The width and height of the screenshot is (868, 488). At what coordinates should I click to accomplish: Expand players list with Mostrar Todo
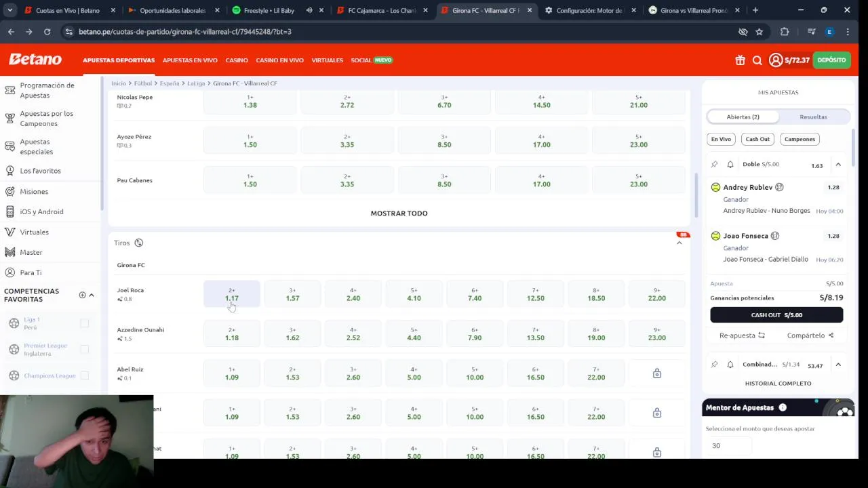coord(399,213)
